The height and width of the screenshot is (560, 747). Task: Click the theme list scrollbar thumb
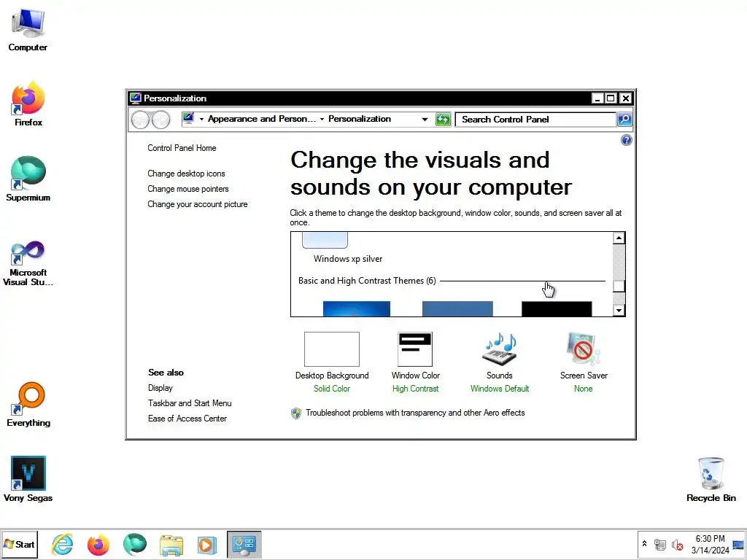[619, 286]
